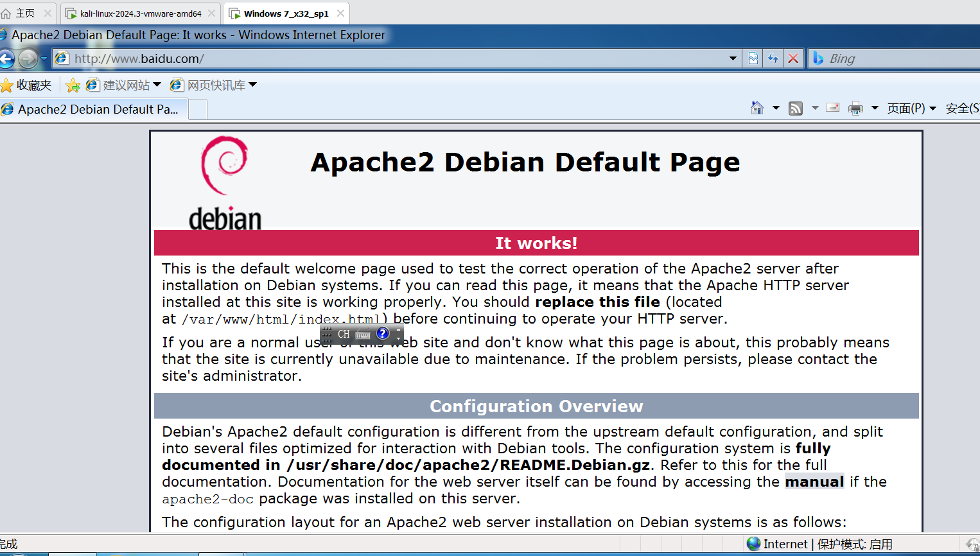The image size is (980, 556).
Task: Click the keyboard icon on language bar
Action: (x=363, y=334)
